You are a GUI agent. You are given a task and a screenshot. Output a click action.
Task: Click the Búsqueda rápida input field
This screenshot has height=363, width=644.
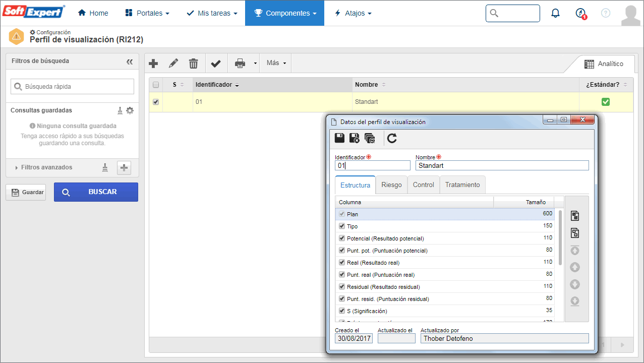[x=72, y=87]
